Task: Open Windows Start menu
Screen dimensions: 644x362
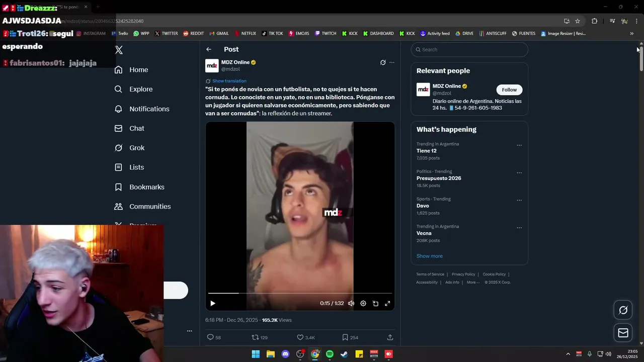Action: point(256,354)
